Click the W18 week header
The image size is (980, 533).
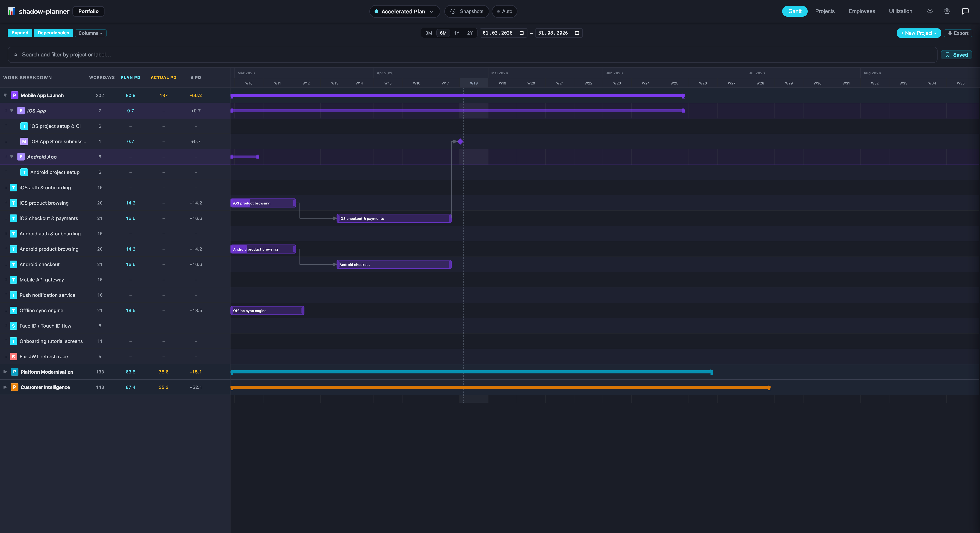coord(474,83)
